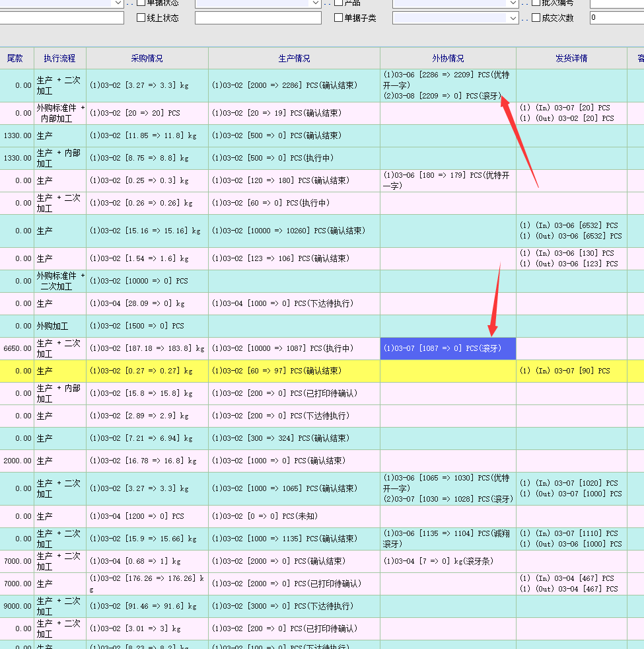Select production cell [10000 => 10260] PCS(确认结束)

pyautogui.click(x=294, y=231)
